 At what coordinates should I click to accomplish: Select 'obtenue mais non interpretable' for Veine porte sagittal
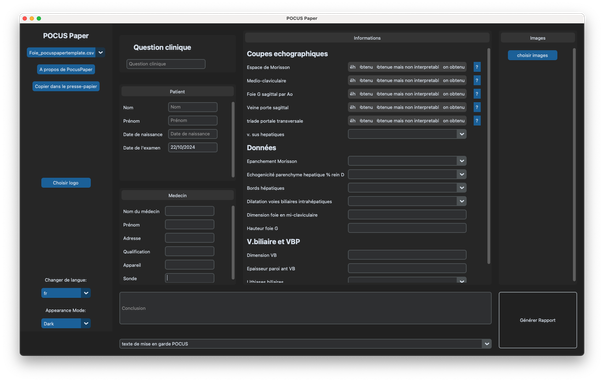(408, 107)
